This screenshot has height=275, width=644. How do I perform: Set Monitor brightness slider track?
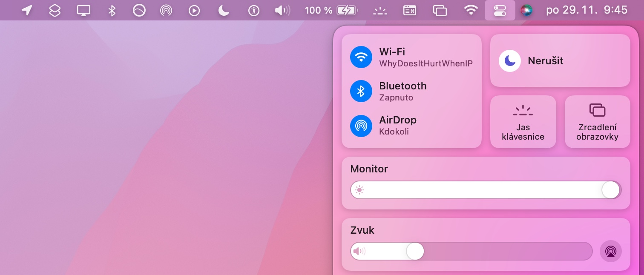click(486, 190)
